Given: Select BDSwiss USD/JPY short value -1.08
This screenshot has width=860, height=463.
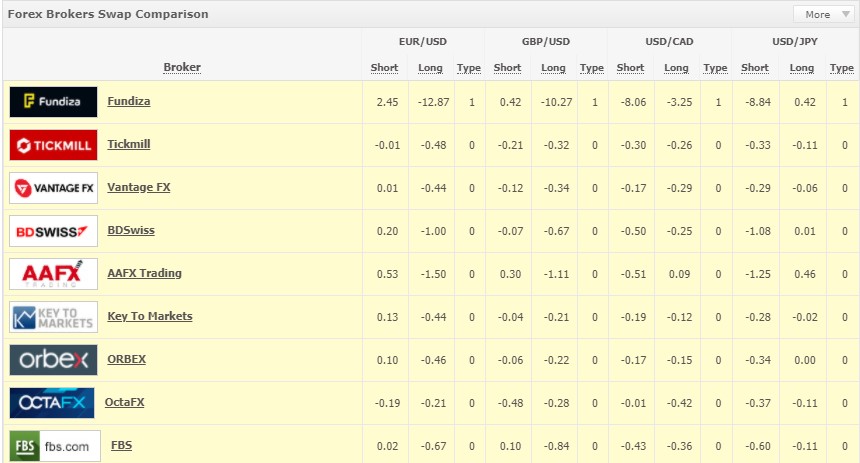Looking at the screenshot, I should (x=758, y=231).
